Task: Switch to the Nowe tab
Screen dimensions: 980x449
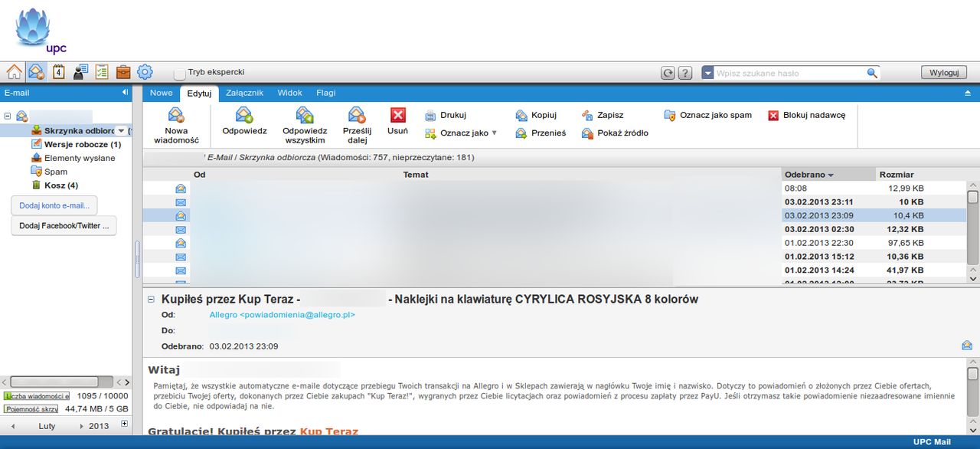Action: [162, 93]
